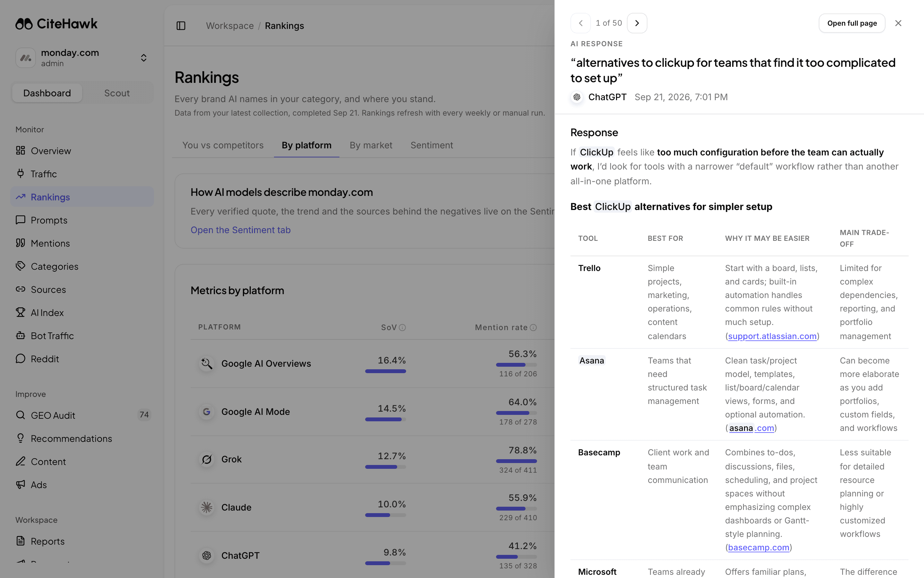Go to the next AI response

tap(637, 23)
